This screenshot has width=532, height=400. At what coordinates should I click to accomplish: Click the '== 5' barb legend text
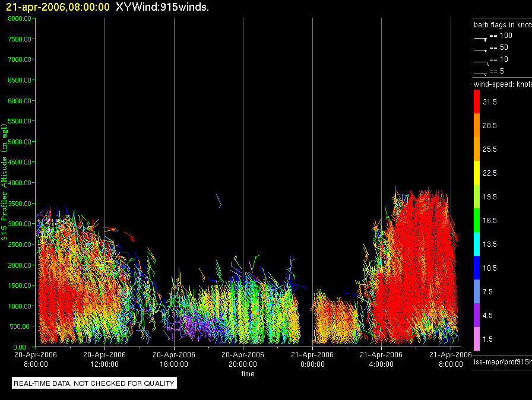click(497, 71)
